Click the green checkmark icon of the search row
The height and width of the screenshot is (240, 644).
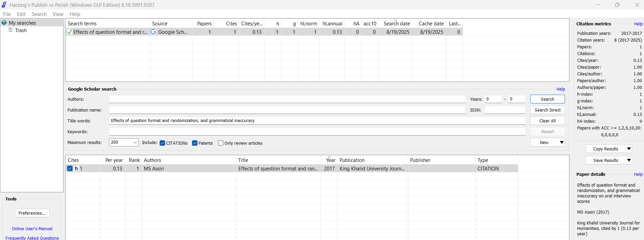70,32
